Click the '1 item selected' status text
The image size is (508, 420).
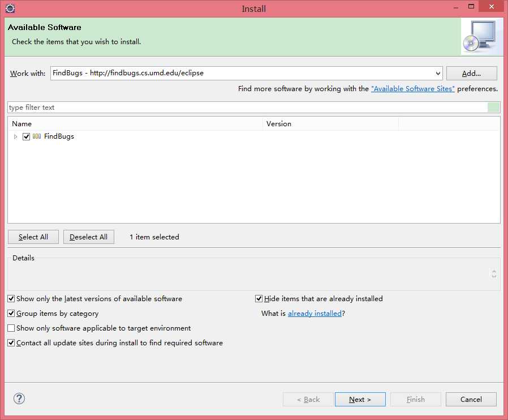[x=154, y=237]
